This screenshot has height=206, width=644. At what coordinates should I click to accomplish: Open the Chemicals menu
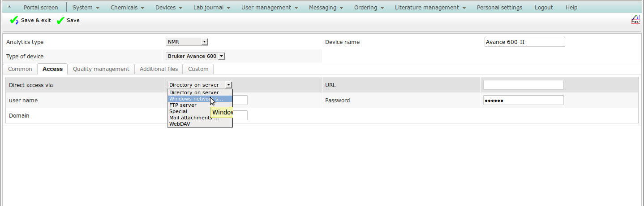127,8
